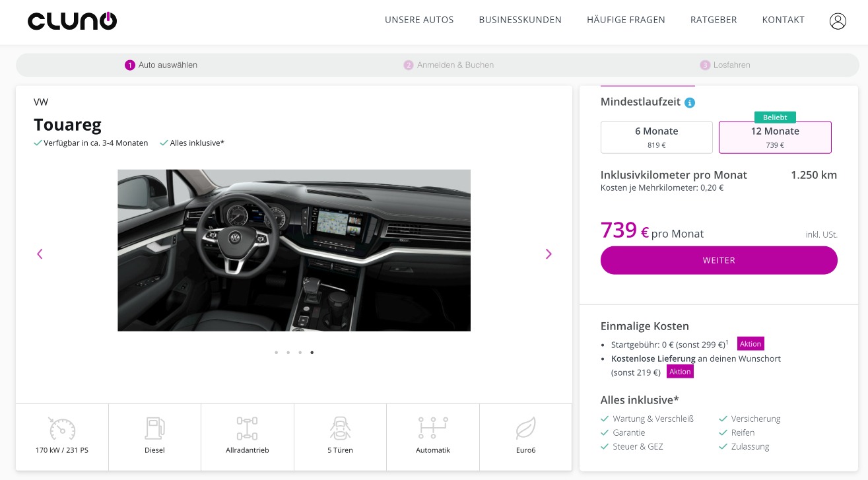Click the Touareg model heading
Viewport: 868px width, 480px height.
click(67, 125)
